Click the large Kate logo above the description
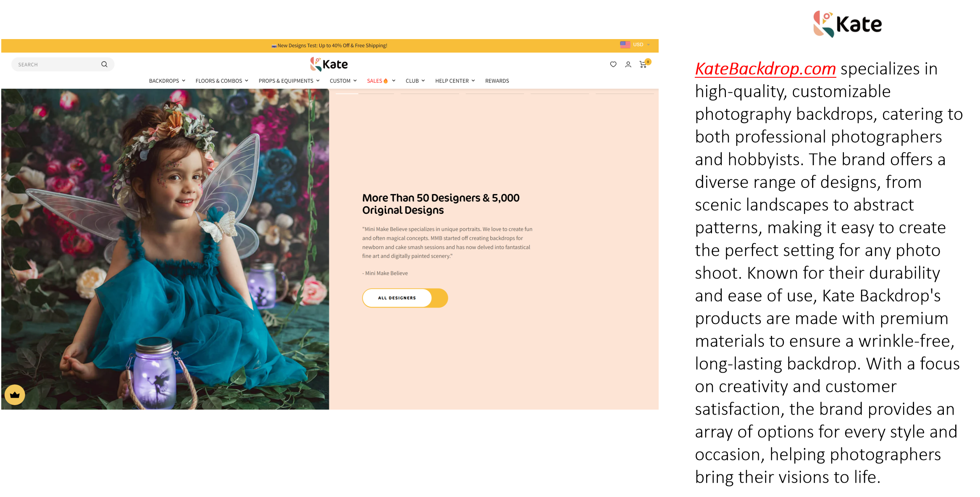Screen dimensions: 980x497 847,24
